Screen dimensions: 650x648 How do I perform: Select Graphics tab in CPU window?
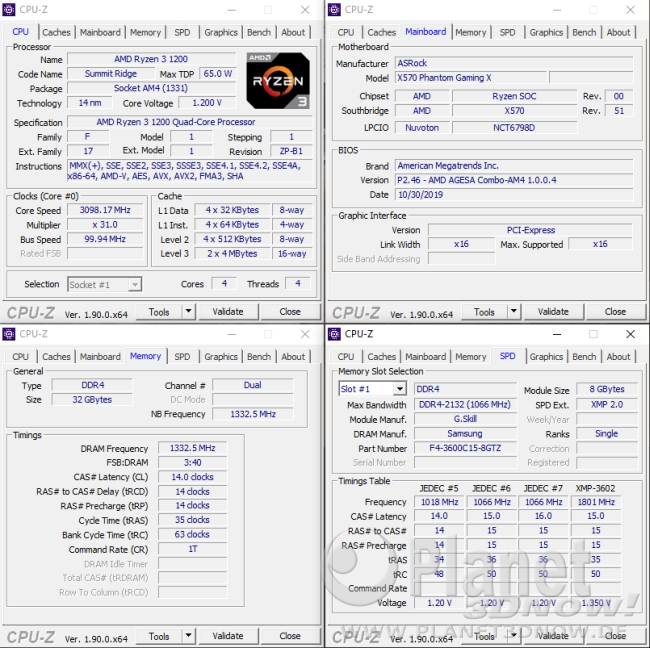[x=221, y=32]
